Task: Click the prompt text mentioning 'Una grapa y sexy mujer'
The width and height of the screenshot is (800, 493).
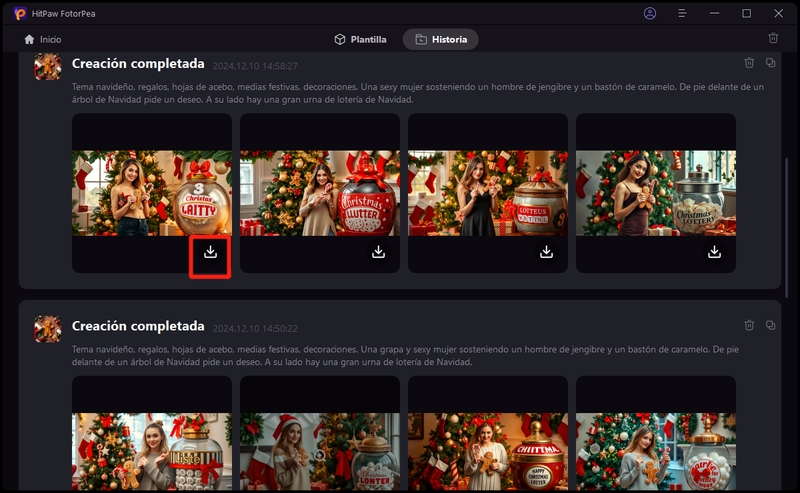Action: pos(406,355)
